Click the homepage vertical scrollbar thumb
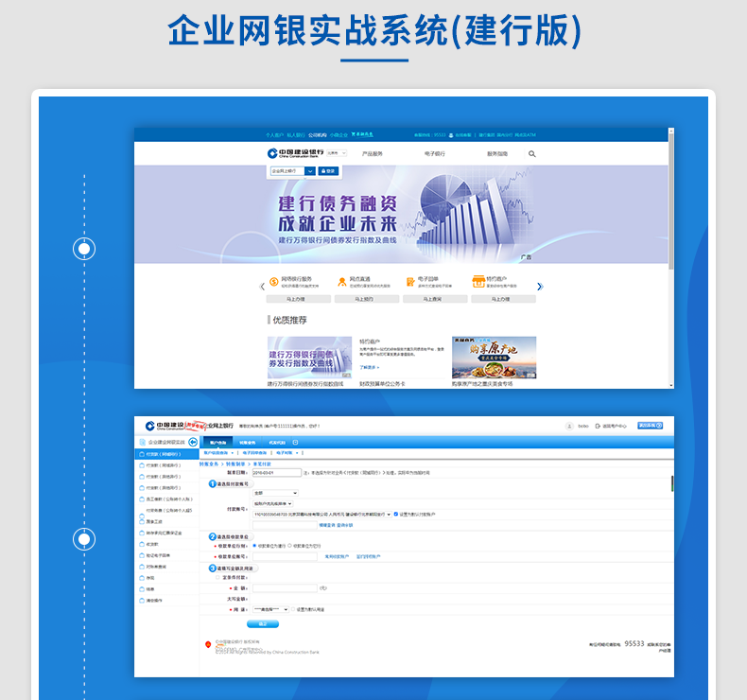 tap(670, 201)
